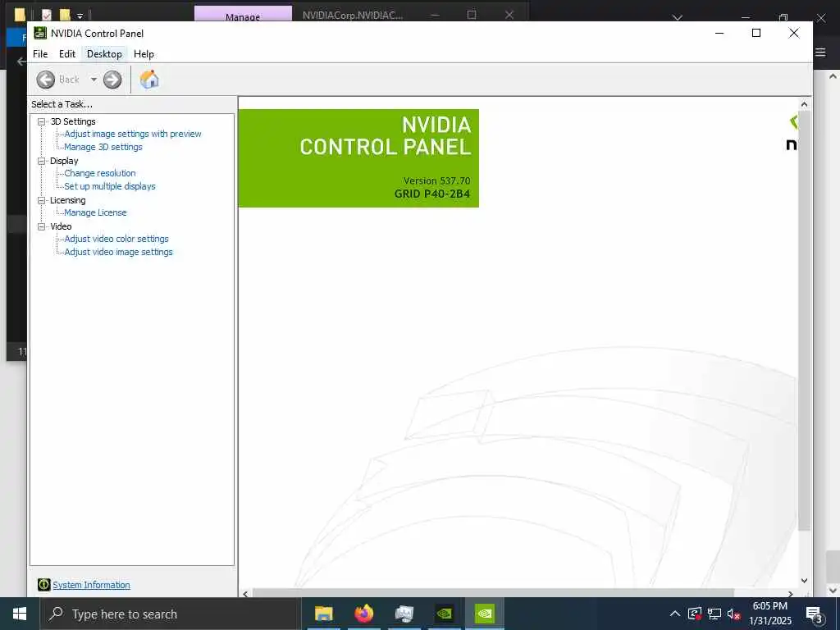Click the NVIDIACorp.NVIDIAC... title in the background window
Image resolution: width=840 pixels, height=630 pixels.
point(352,15)
